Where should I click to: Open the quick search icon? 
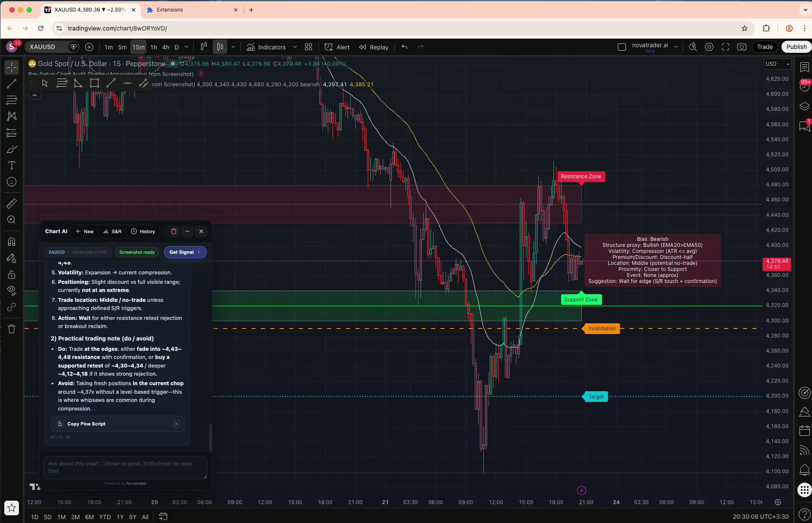[x=693, y=47]
